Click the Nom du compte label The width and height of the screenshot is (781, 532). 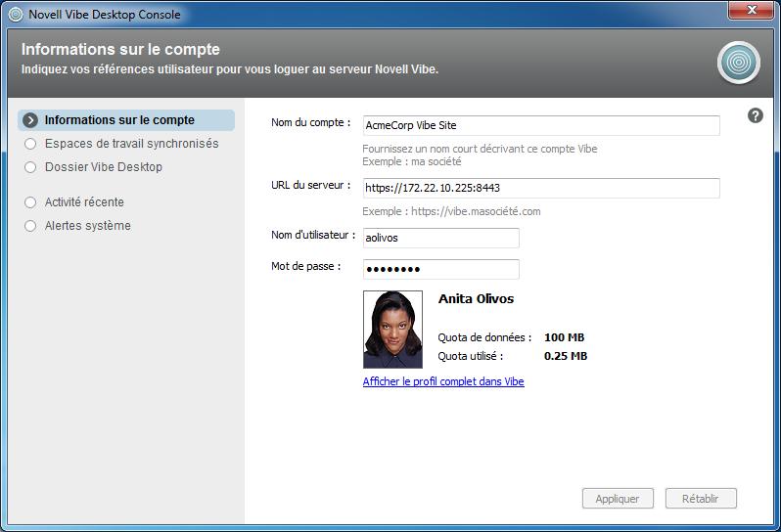[311, 122]
